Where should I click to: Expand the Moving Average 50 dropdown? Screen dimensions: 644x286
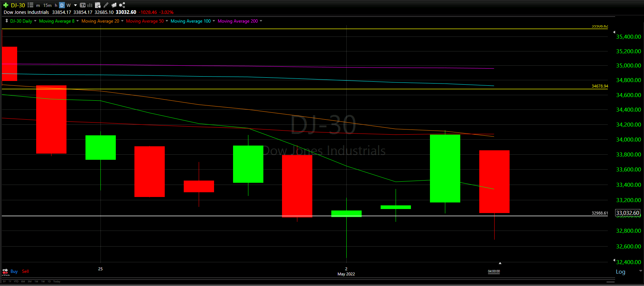(167, 21)
